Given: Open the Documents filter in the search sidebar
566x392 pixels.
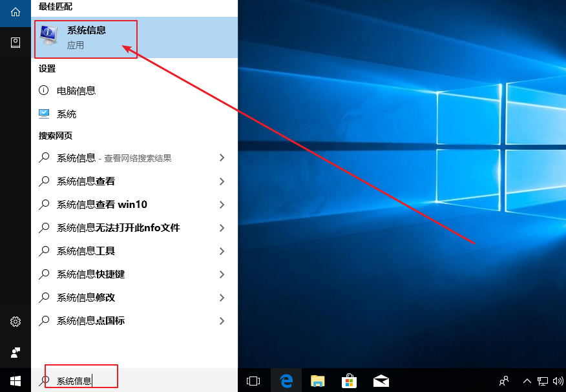Looking at the screenshot, I should tap(14, 42).
